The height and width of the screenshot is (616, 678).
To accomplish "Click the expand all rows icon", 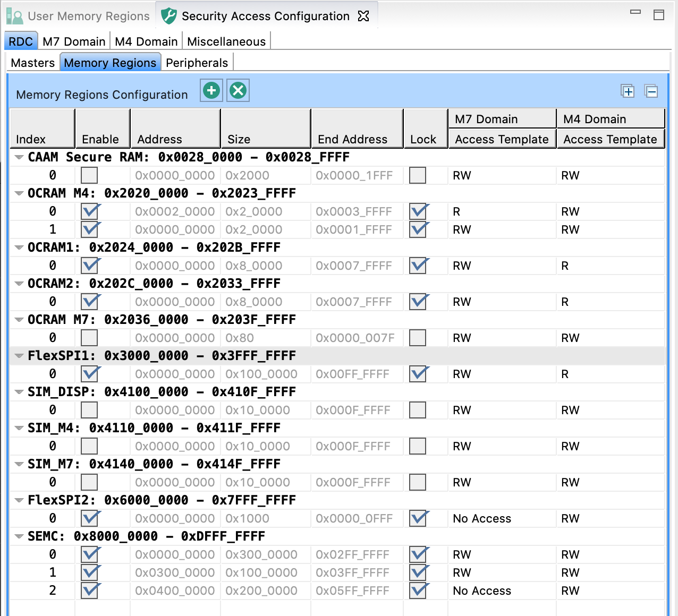I will coord(628,91).
